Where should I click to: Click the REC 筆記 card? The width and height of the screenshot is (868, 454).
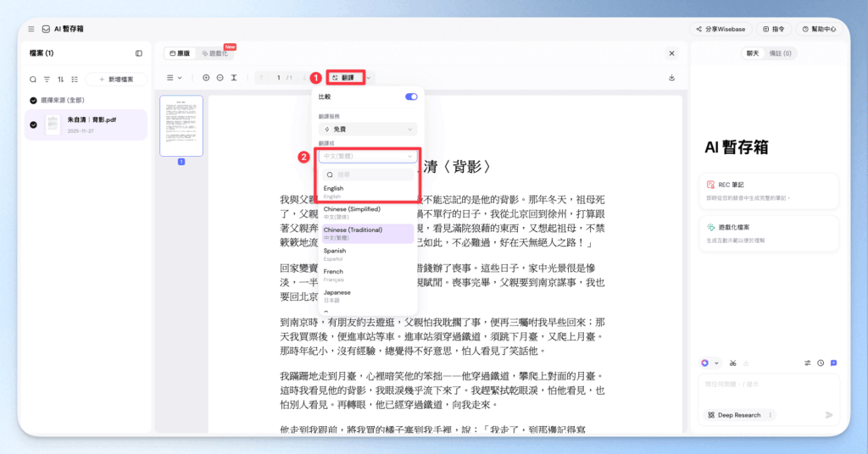(x=769, y=191)
